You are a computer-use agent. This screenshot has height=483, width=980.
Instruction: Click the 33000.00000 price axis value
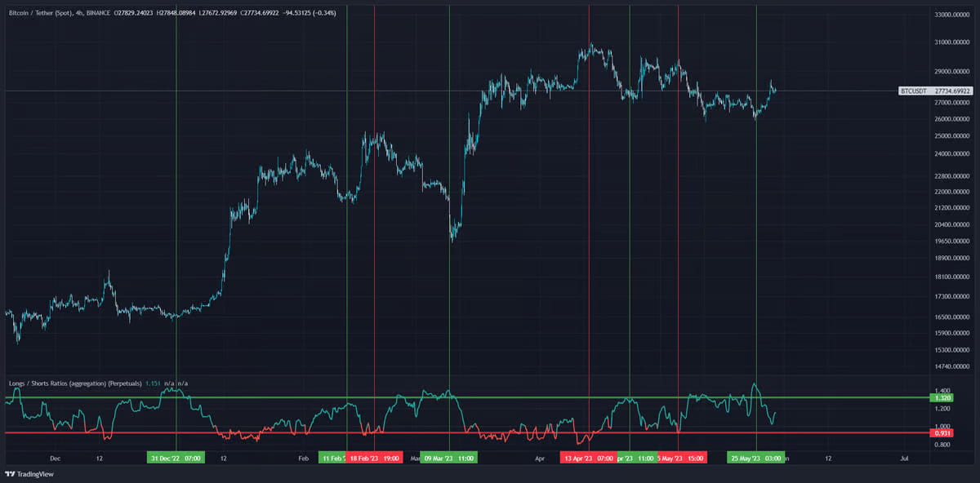(x=954, y=15)
